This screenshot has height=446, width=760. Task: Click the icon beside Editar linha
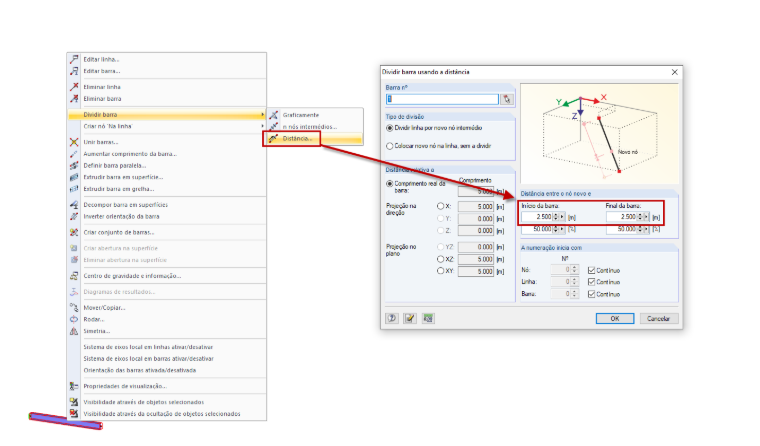click(x=74, y=59)
